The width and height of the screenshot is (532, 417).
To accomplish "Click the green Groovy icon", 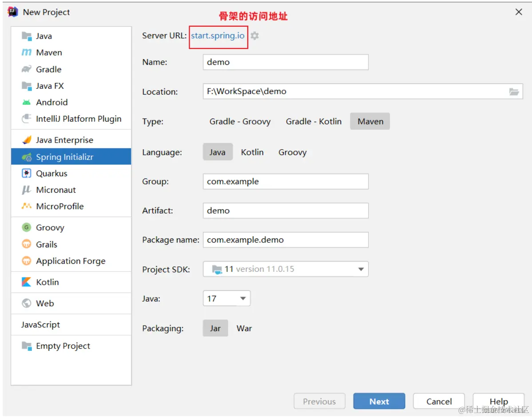I will click(x=27, y=227).
